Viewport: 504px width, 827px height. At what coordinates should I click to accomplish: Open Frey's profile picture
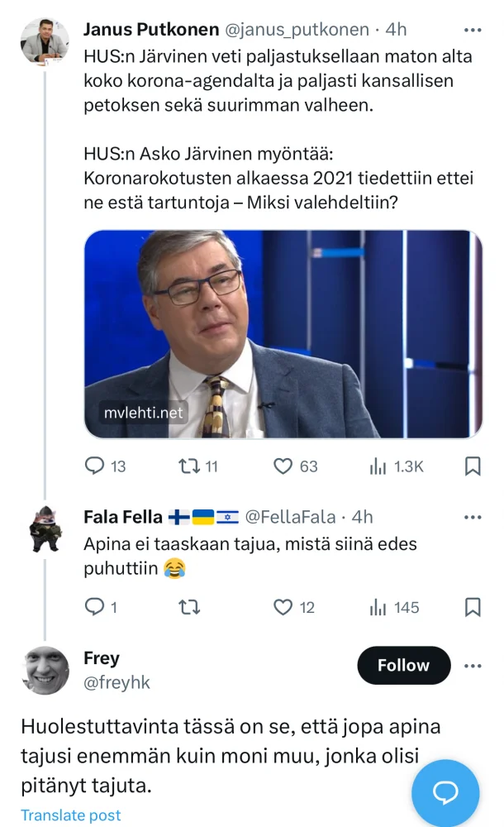point(45,670)
